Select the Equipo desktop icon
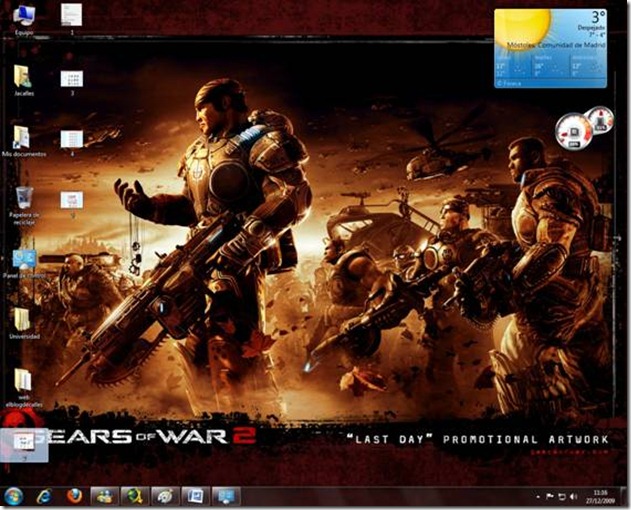 (24, 19)
